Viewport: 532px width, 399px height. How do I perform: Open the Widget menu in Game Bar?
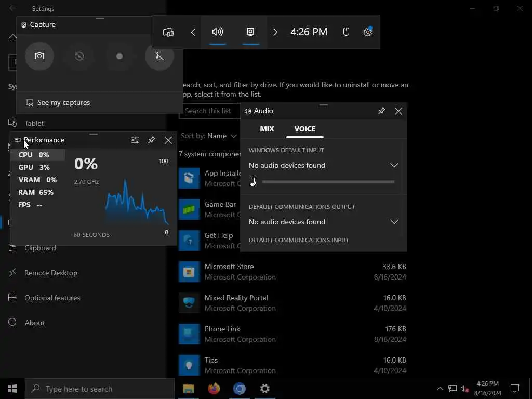click(x=168, y=32)
